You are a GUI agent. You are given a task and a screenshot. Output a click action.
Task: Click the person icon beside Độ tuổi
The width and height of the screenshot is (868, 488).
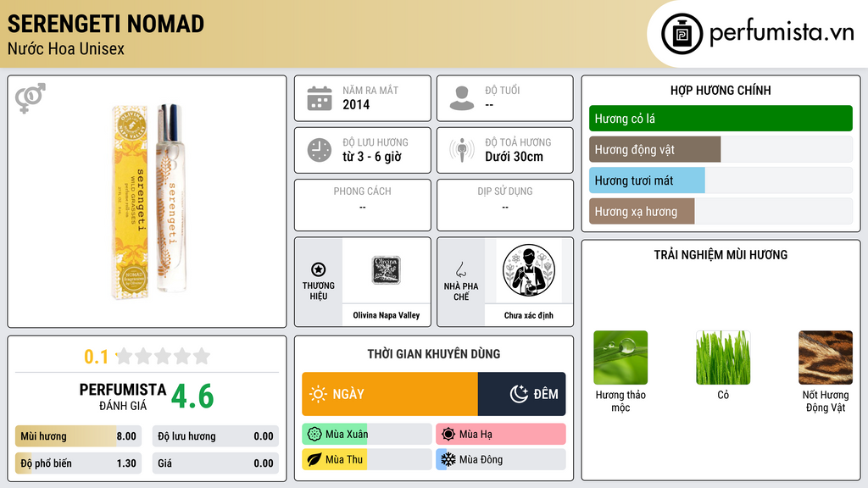point(462,98)
